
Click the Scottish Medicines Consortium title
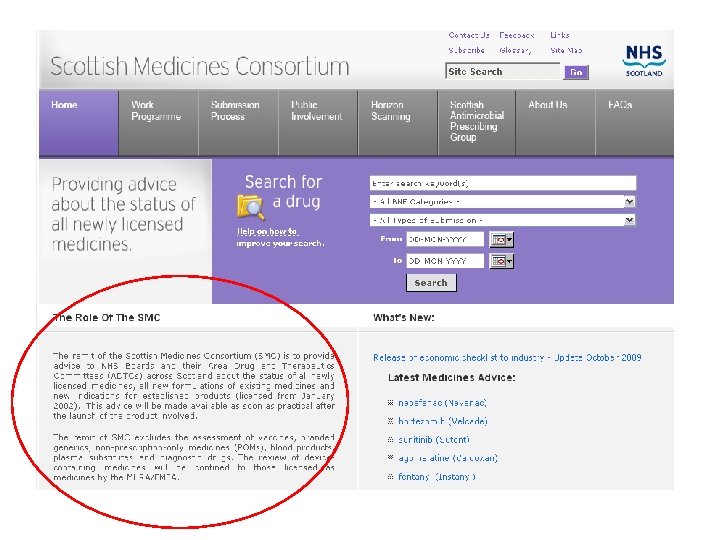point(200,66)
